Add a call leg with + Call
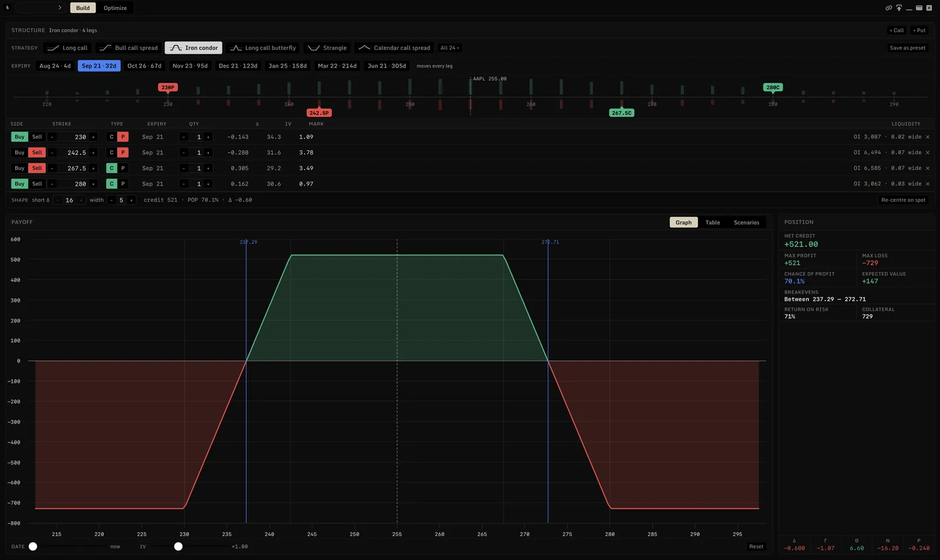This screenshot has width=940, height=560. tap(897, 31)
